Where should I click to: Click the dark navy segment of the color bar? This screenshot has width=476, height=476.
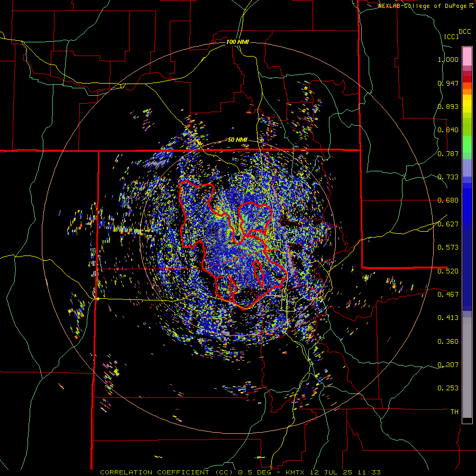pyautogui.click(x=467, y=270)
